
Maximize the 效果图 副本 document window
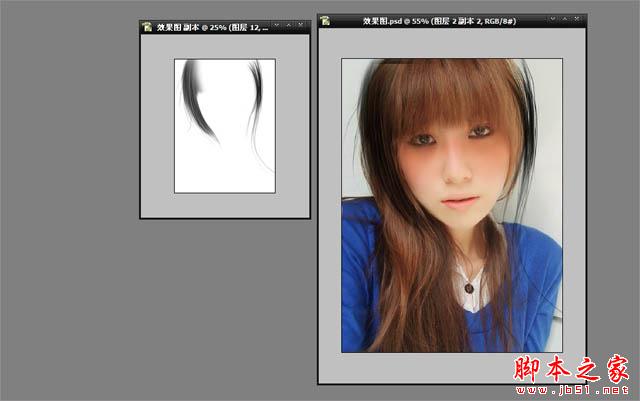click(289, 25)
